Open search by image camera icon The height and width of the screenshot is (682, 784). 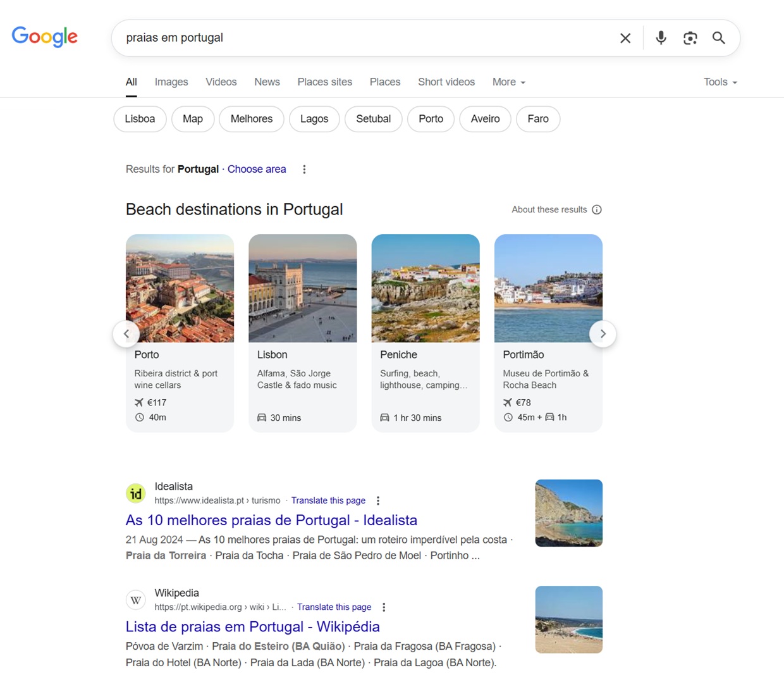690,38
